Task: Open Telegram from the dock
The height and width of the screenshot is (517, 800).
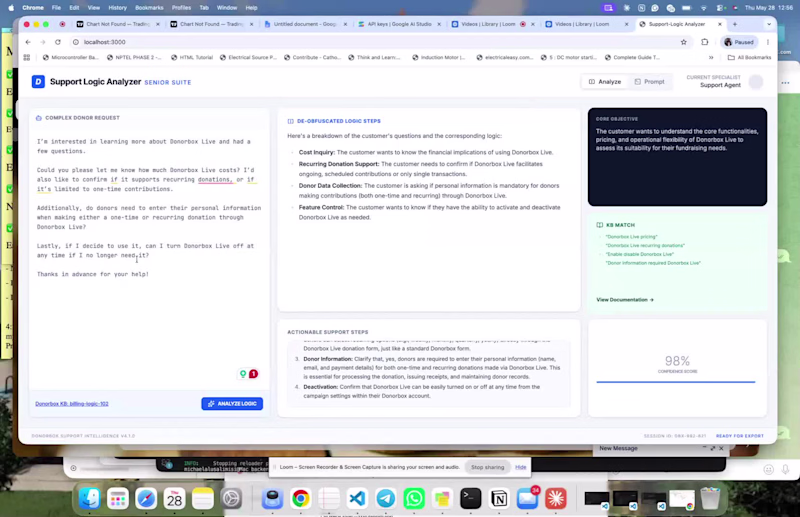Action: point(386,498)
